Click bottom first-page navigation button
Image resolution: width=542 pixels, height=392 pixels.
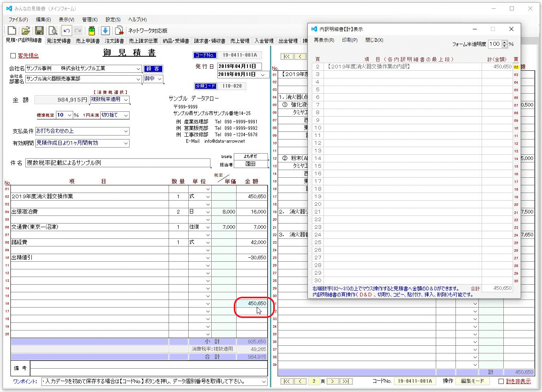coord(286,381)
